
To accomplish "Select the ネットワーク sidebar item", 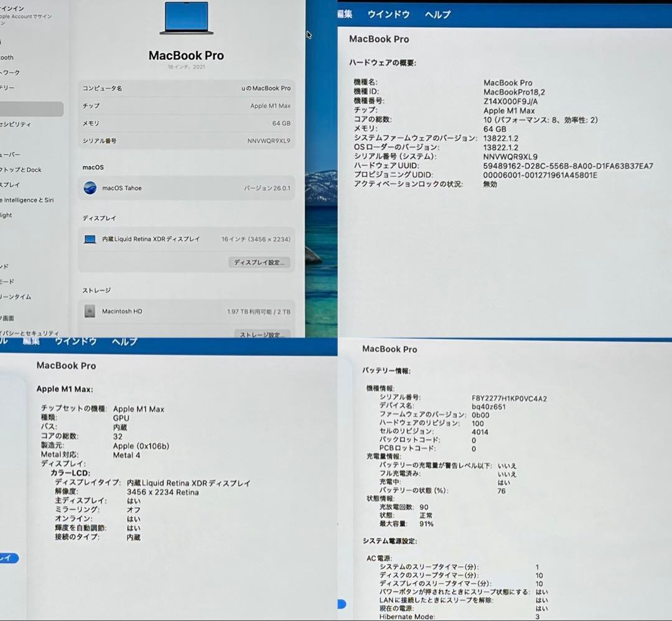I will tap(10, 72).
